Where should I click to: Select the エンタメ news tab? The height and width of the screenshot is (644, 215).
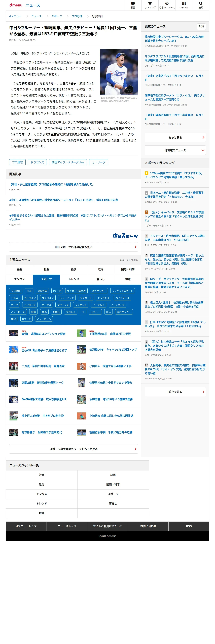click(x=19, y=279)
